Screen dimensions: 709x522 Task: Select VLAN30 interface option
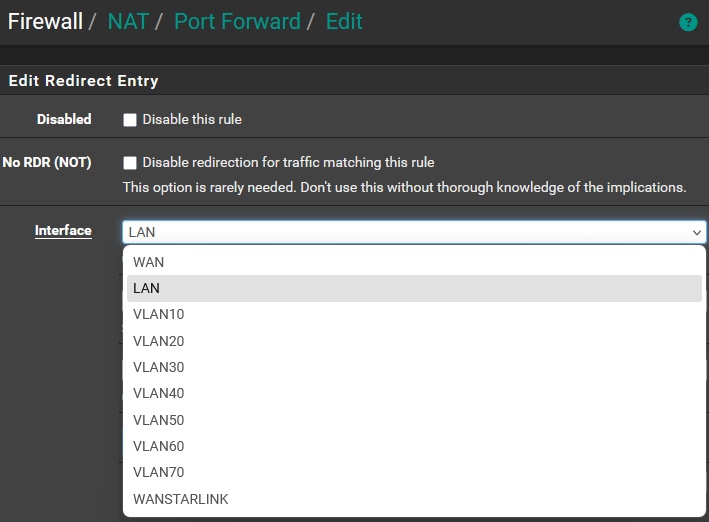coord(158,367)
